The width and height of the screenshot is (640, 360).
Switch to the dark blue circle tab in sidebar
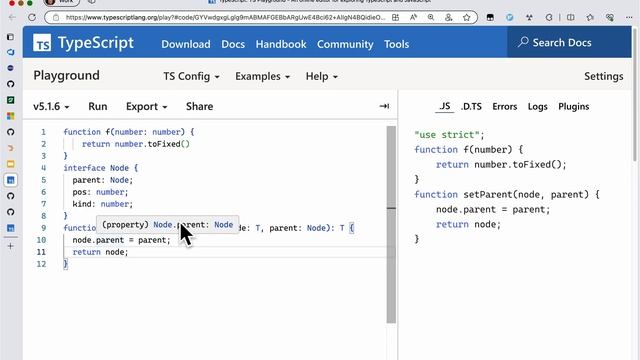[11, 68]
